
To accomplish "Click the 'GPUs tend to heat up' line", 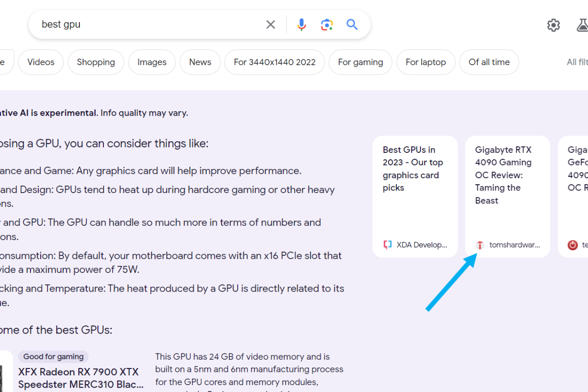I will 196,190.
